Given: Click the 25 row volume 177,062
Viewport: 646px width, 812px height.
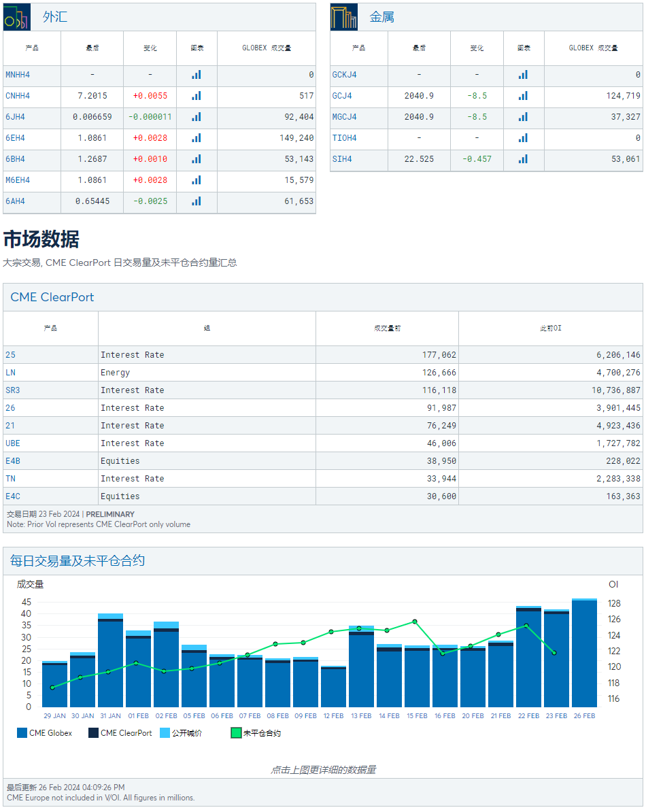Looking at the screenshot, I should (x=439, y=355).
